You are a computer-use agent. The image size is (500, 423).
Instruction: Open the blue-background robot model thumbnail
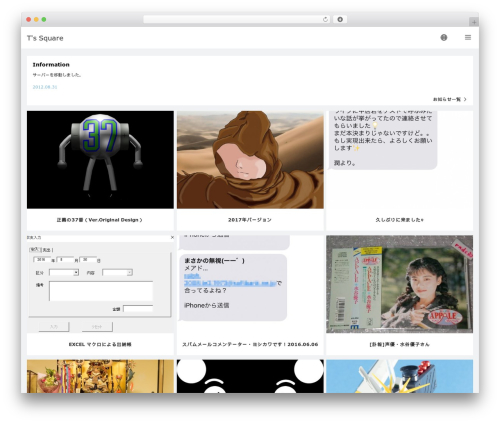click(399, 376)
